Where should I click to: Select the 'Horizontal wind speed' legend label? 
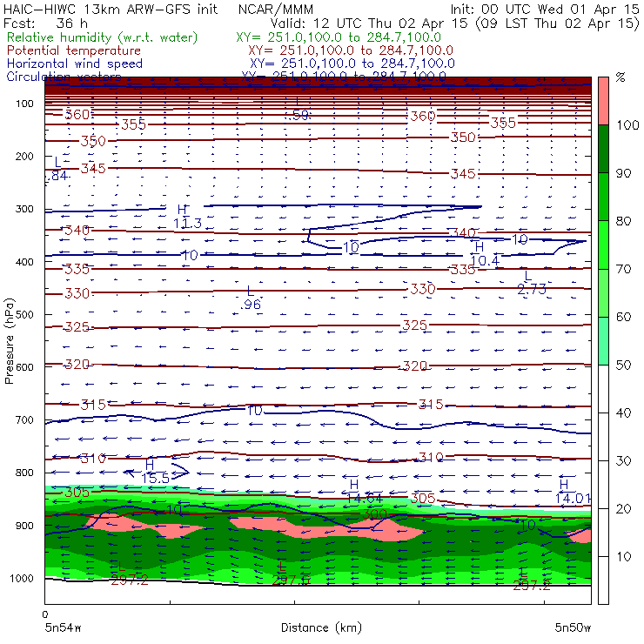tap(75, 64)
